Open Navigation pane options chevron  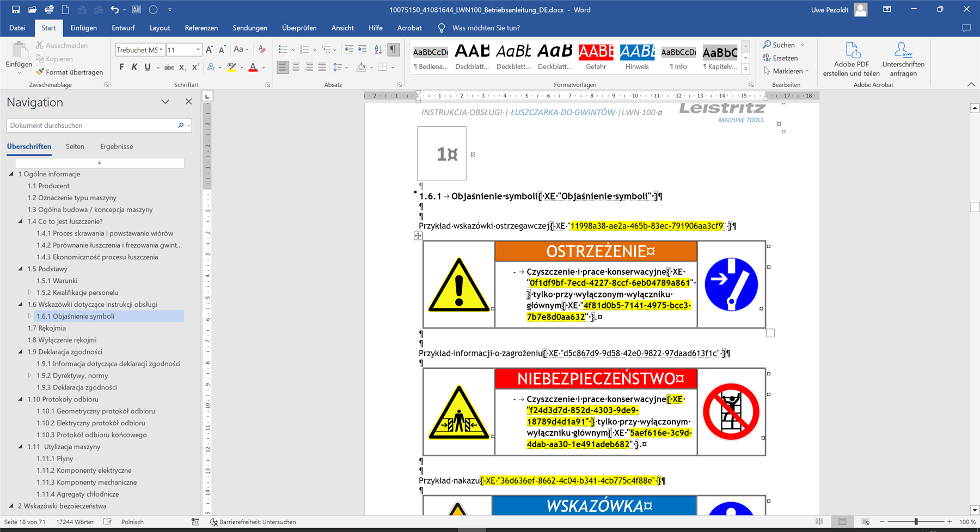pyautogui.click(x=165, y=102)
